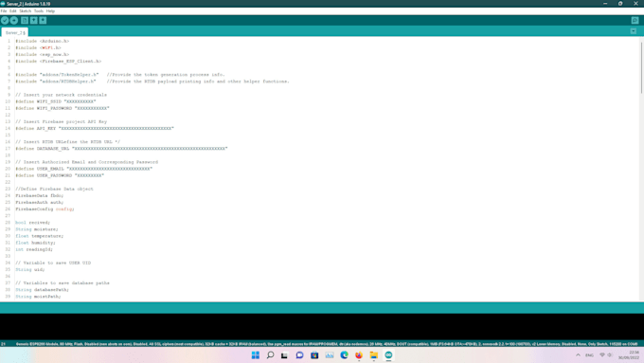Open Microsoft Store on the taskbar
This screenshot has height=363, width=644.
[x=314, y=355]
